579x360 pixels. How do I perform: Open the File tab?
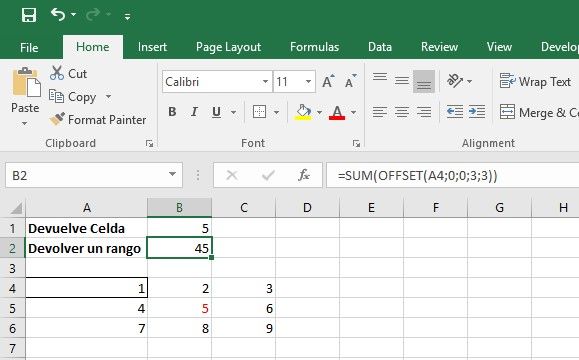(29, 47)
